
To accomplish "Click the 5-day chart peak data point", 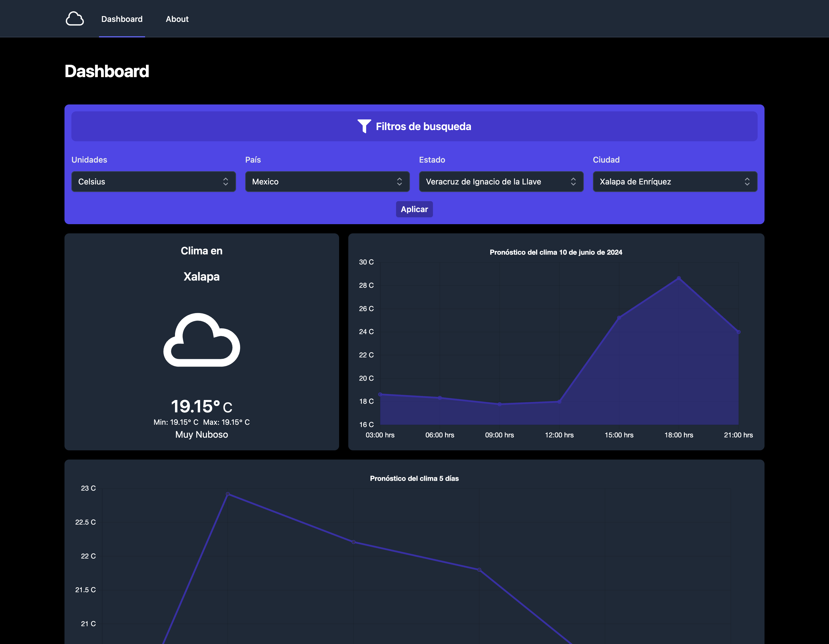I will tap(228, 494).
